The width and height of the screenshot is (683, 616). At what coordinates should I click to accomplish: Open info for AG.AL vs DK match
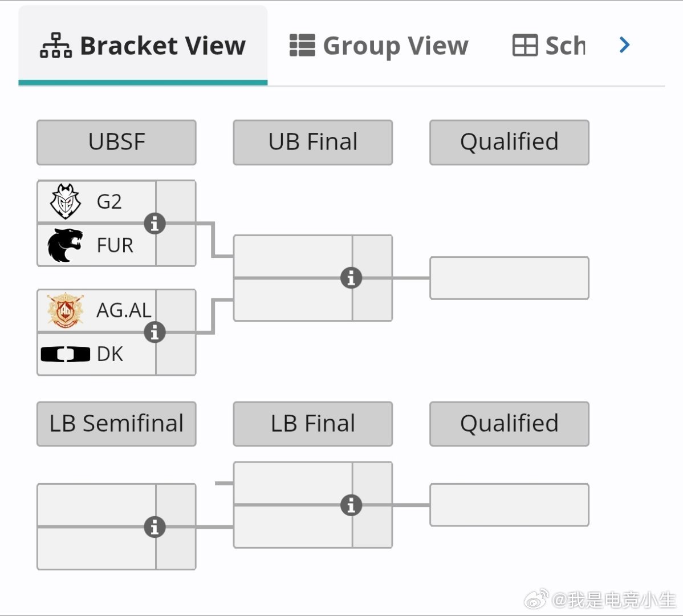pyautogui.click(x=155, y=333)
